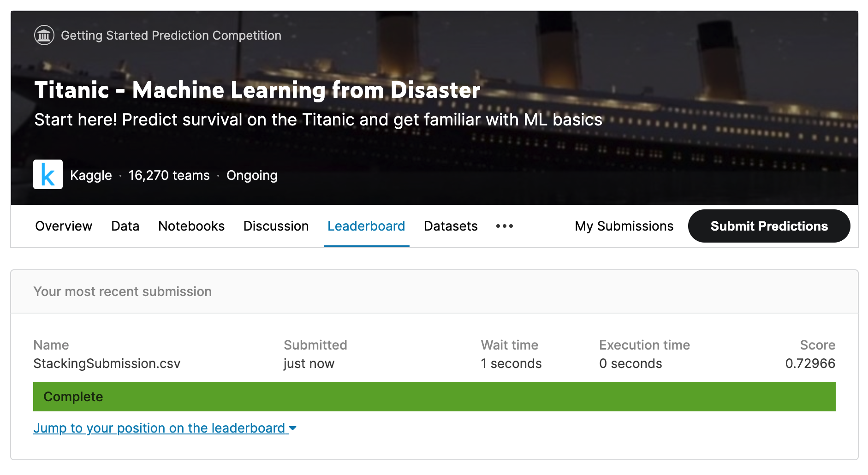Click the green Complete status bar
868x475 pixels.
(x=434, y=397)
